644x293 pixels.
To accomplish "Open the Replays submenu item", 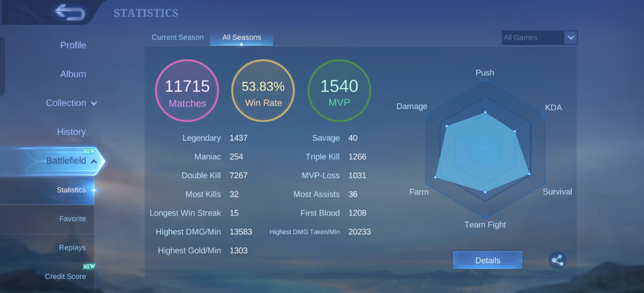I will 72,247.
